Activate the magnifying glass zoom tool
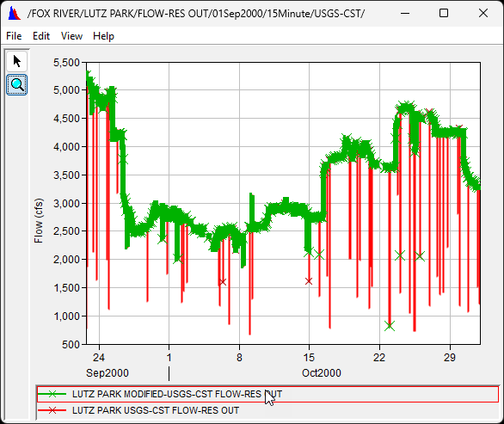The width and height of the screenshot is (504, 424). coord(16,85)
